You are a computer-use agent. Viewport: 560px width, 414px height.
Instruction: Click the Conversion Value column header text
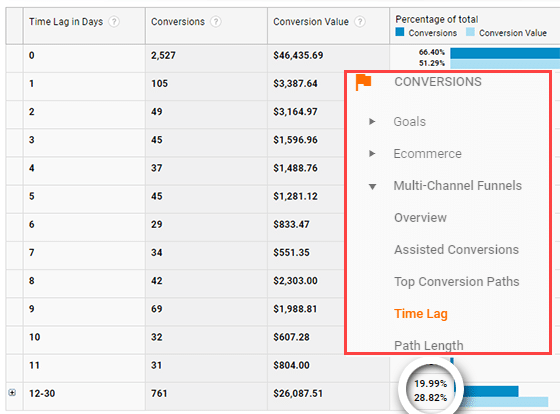(x=311, y=22)
